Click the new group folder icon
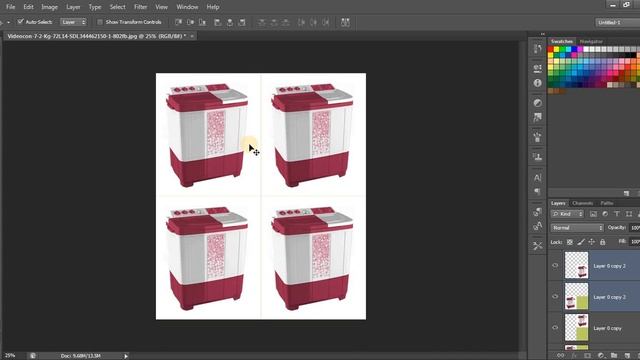Image resolution: width=640 pixels, height=360 pixels. pyautogui.click(x=614, y=356)
